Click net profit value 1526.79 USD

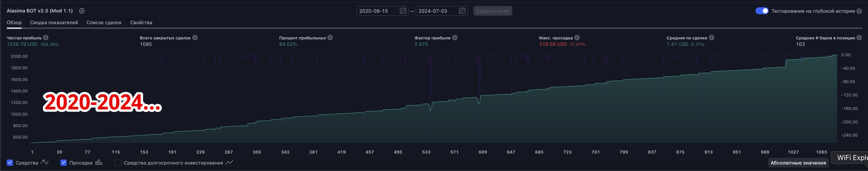[22, 44]
